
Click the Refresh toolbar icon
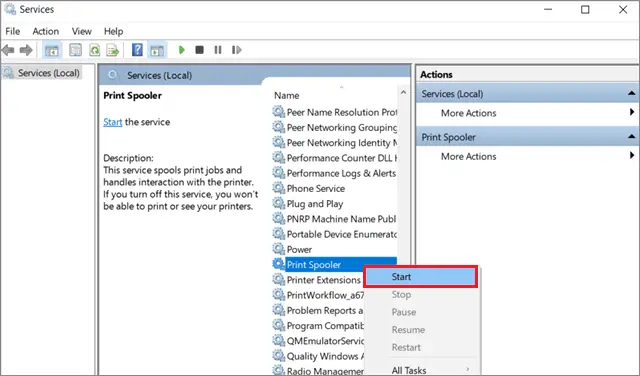pos(95,50)
